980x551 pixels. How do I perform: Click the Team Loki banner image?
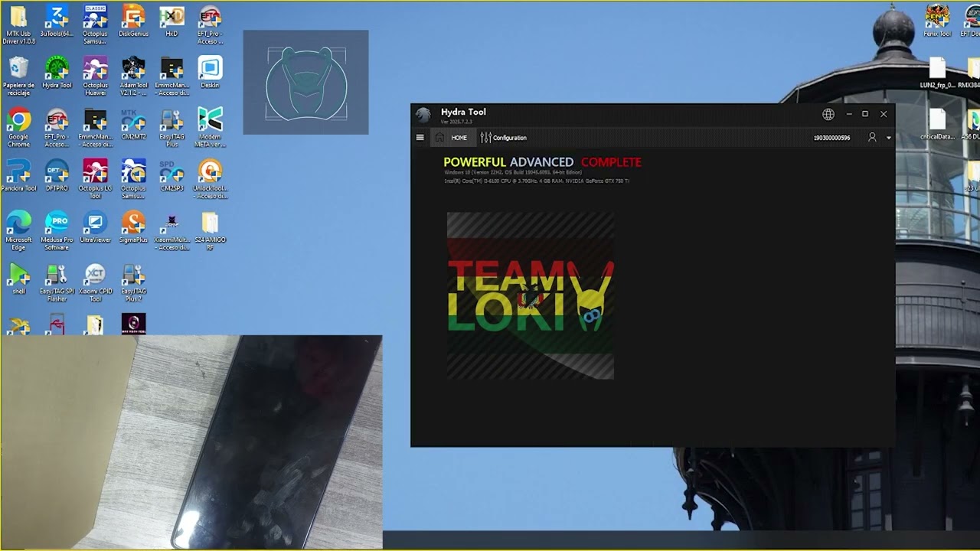pyautogui.click(x=531, y=295)
